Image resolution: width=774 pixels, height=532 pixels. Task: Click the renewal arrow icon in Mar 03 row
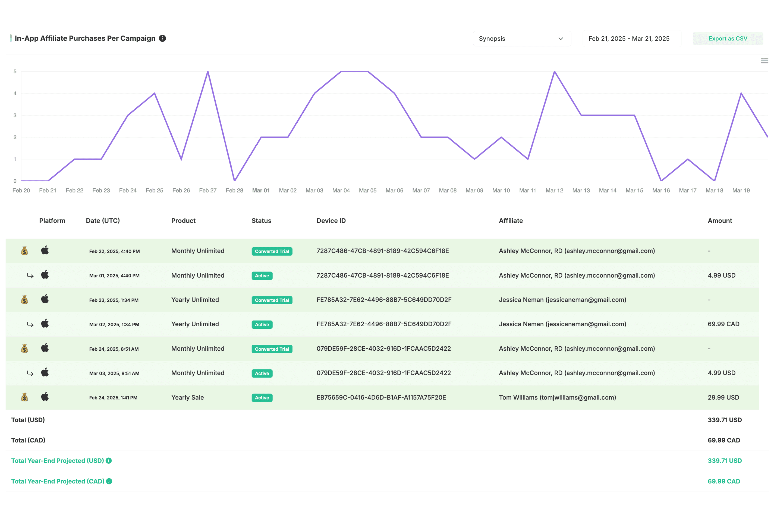(30, 374)
